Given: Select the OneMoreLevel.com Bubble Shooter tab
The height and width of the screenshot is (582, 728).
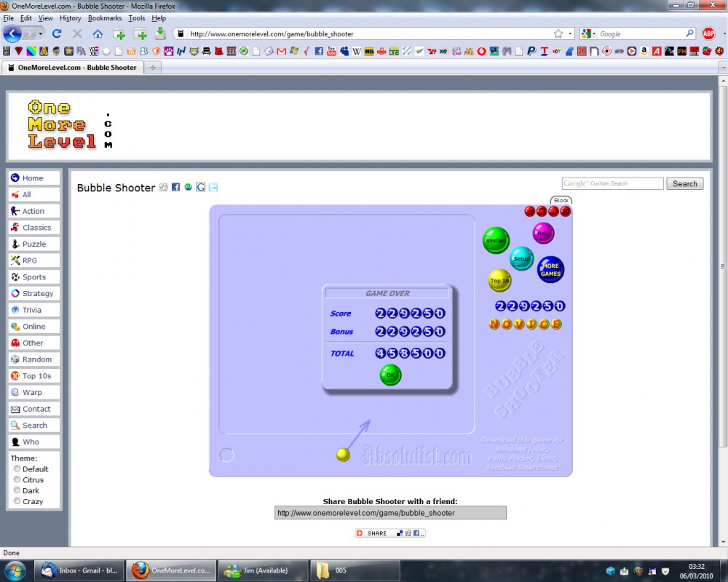Looking at the screenshot, I should pyautogui.click(x=72, y=68).
